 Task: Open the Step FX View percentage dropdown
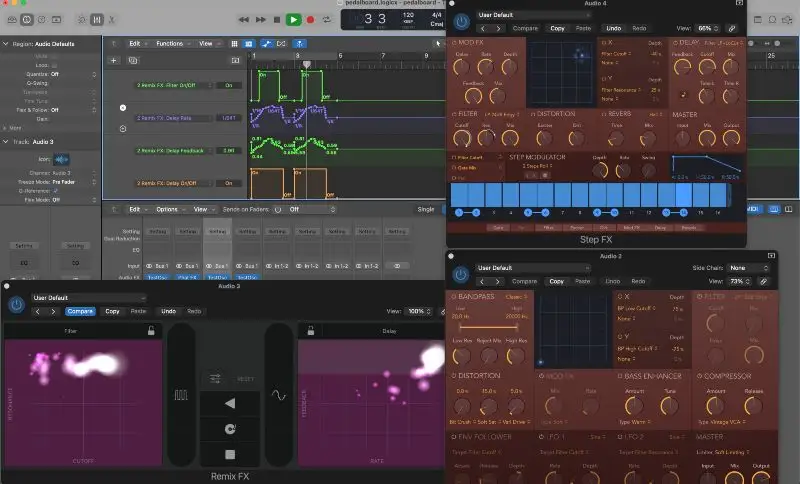pyautogui.click(x=708, y=29)
